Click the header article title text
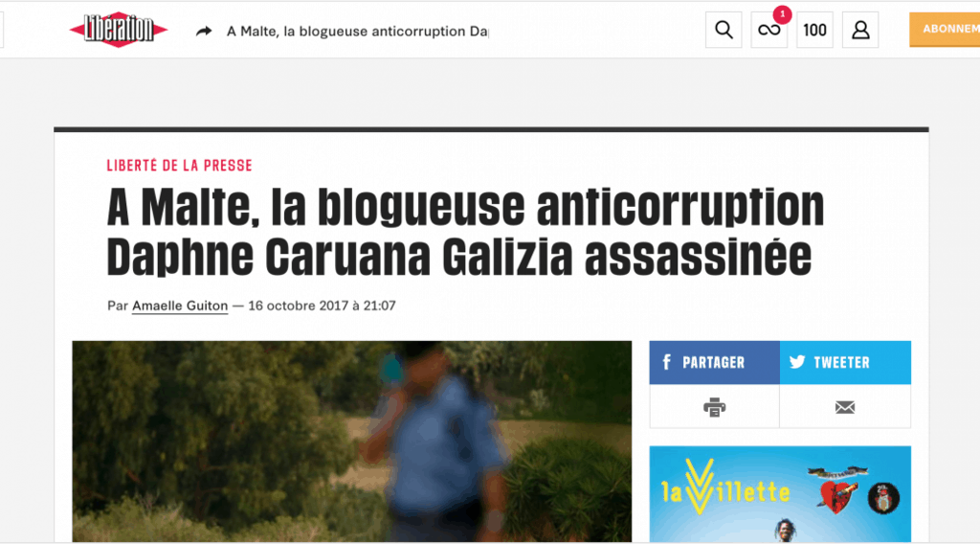This screenshot has height=544, width=980. [358, 32]
